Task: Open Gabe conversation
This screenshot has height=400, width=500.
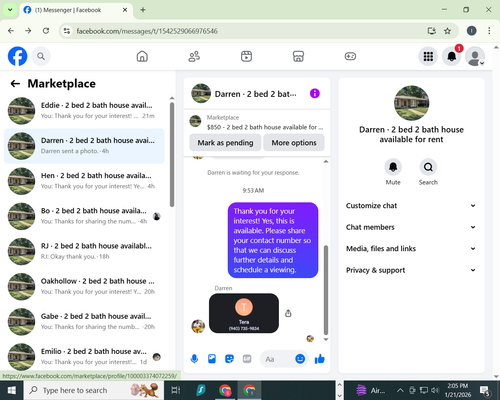Action: pyautogui.click(x=84, y=322)
